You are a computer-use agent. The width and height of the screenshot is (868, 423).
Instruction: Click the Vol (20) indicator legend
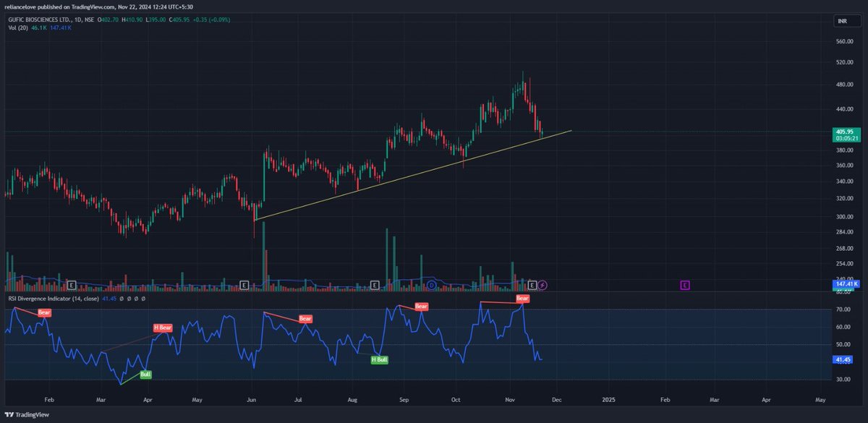coord(18,30)
